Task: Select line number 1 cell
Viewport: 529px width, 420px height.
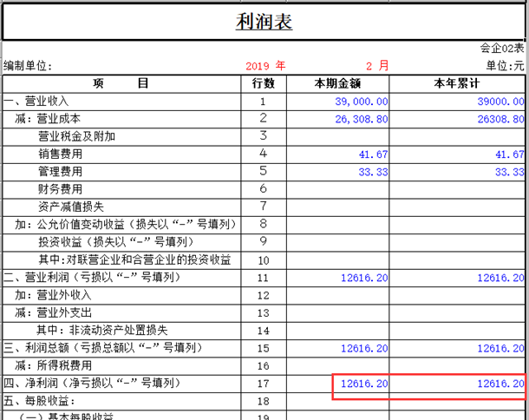Action: click(264, 102)
